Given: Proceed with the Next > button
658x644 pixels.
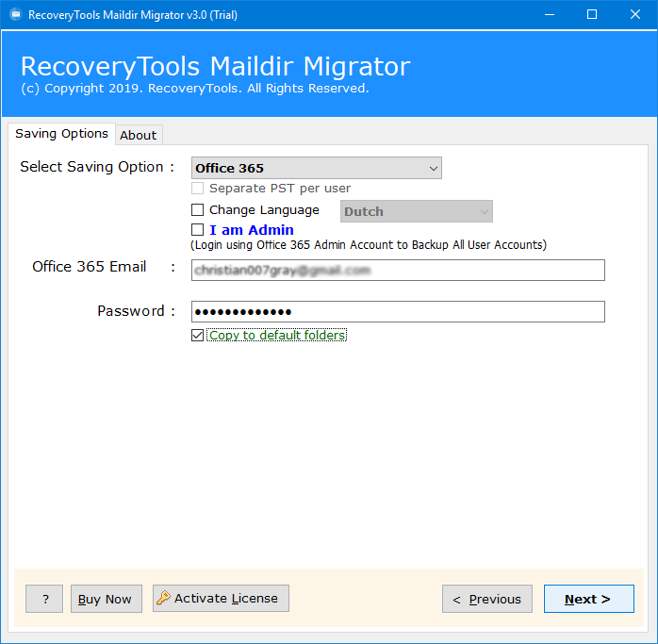Looking at the screenshot, I should (x=589, y=599).
